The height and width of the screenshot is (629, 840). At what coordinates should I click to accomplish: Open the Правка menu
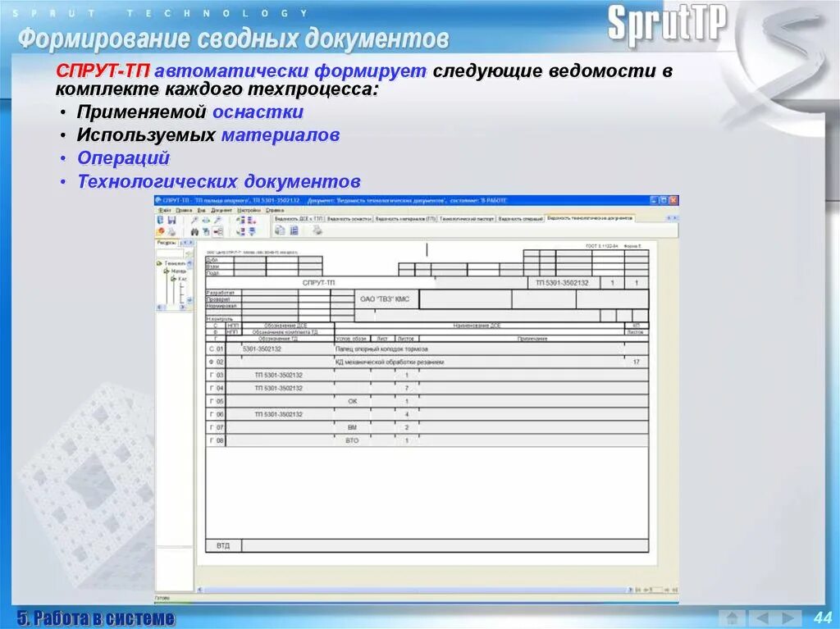184,211
